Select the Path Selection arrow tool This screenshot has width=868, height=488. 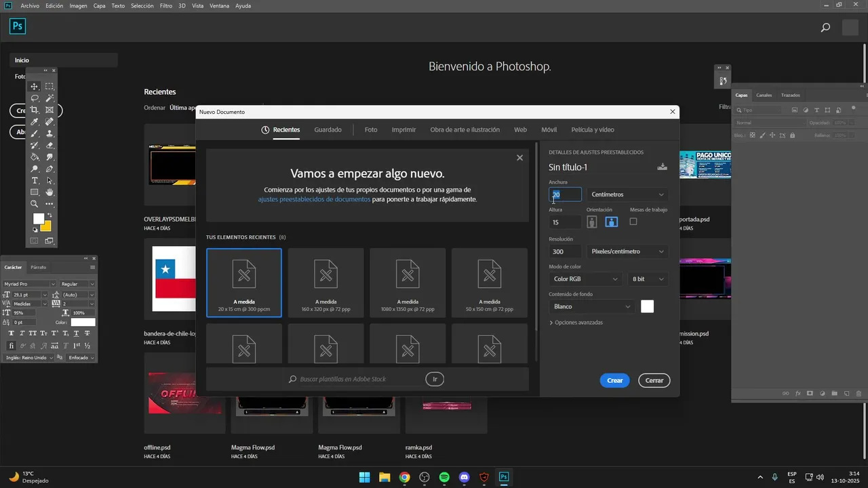(x=50, y=181)
